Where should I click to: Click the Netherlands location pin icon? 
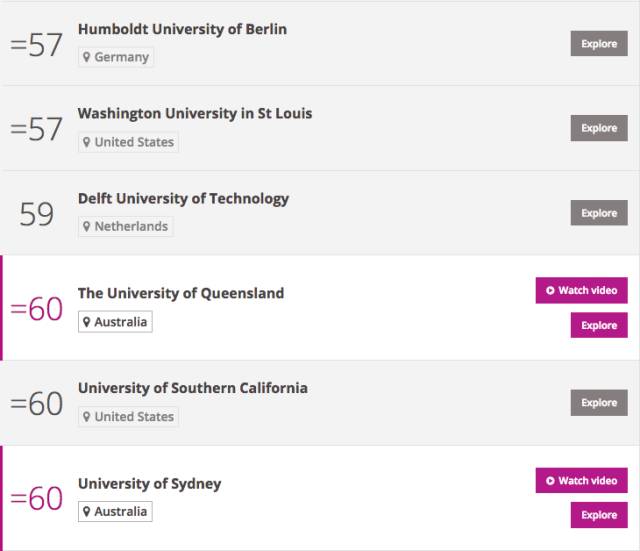pyautogui.click(x=87, y=227)
